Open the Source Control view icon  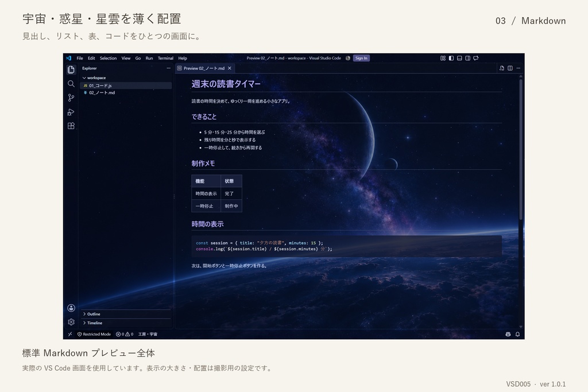pos(71,98)
